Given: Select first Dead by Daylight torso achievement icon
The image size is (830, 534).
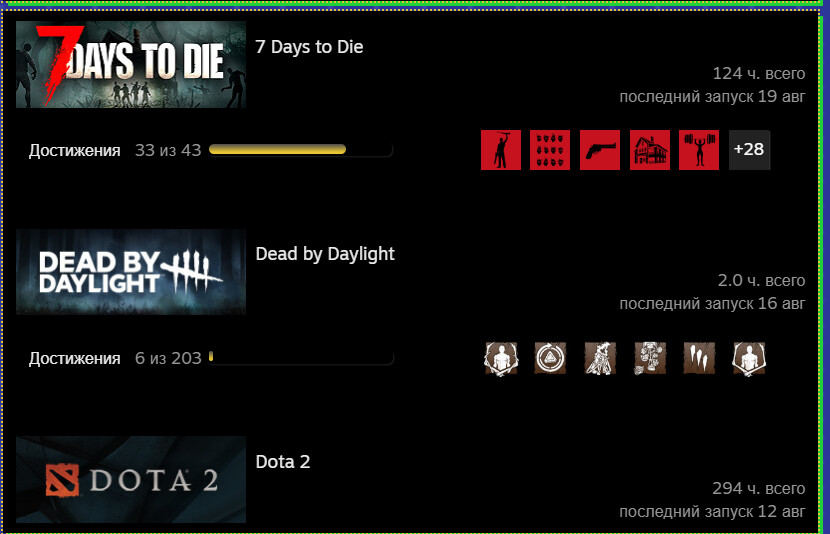Looking at the screenshot, I should [501, 358].
